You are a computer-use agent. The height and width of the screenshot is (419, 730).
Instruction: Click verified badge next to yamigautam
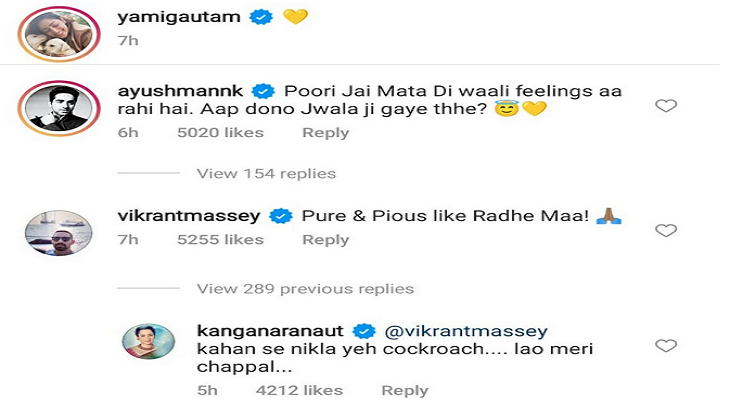pos(261,17)
